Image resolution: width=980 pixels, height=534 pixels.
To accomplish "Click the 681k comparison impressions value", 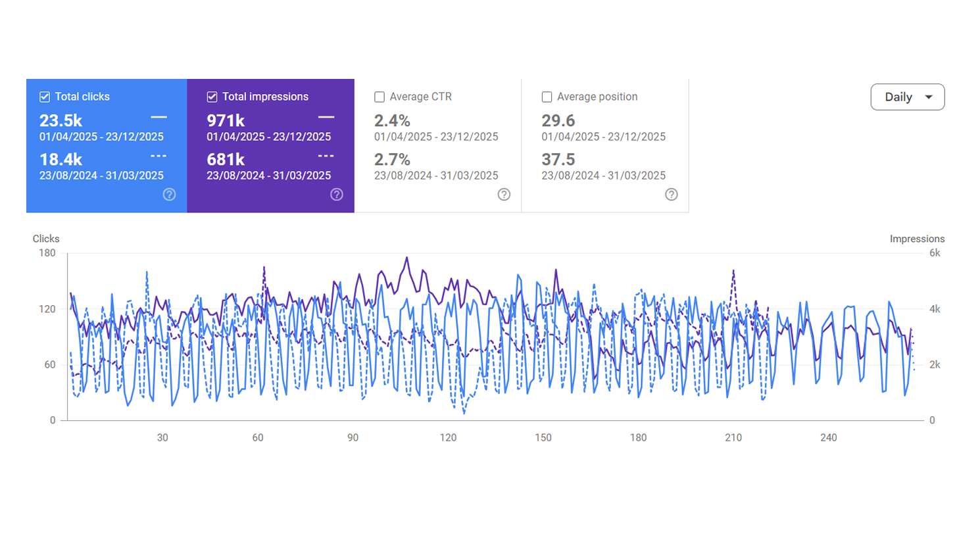I will pos(226,159).
